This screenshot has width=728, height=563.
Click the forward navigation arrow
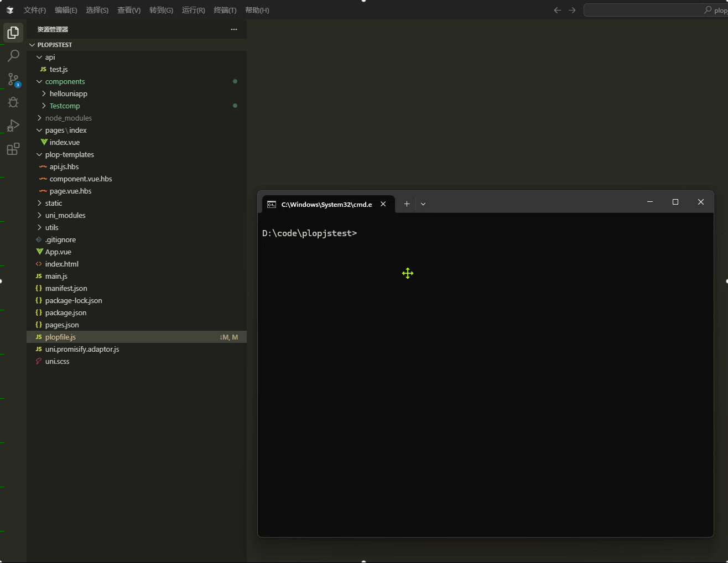coord(573,9)
